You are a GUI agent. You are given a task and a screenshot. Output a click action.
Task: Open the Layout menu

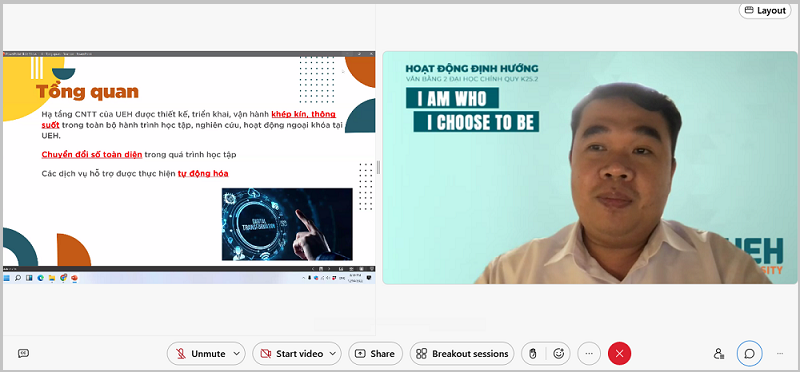coord(765,10)
